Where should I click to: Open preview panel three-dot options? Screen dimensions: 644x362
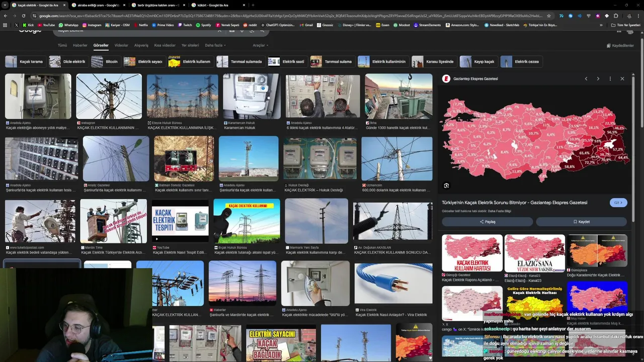(610, 79)
